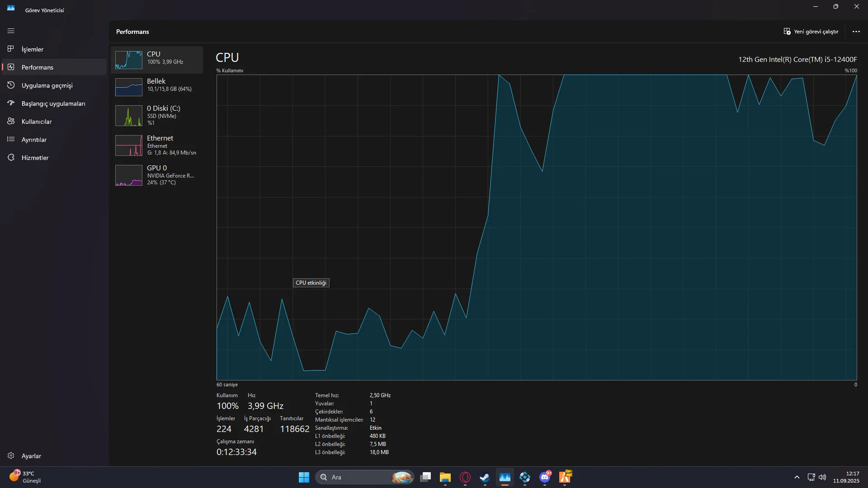
Task: Select Disk 0 (C:) performance item
Action: click(x=156, y=115)
